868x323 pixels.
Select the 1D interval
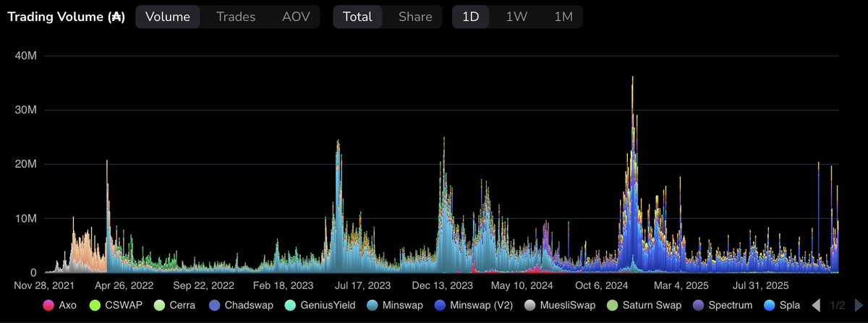point(471,17)
